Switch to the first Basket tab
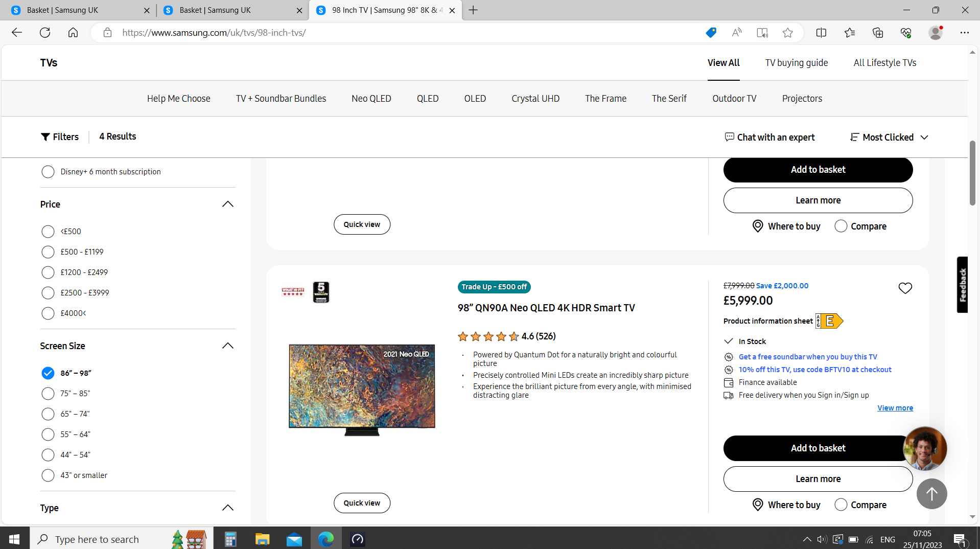This screenshot has height=549, width=980. pos(77,10)
